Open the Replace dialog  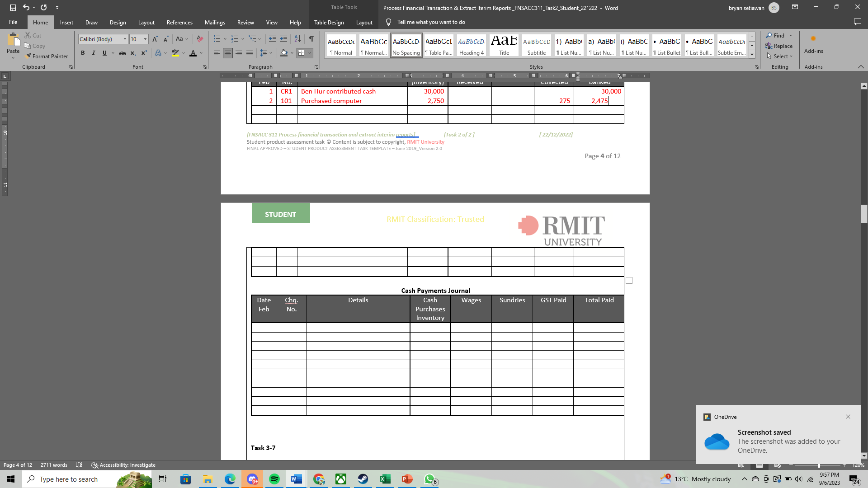click(779, 46)
